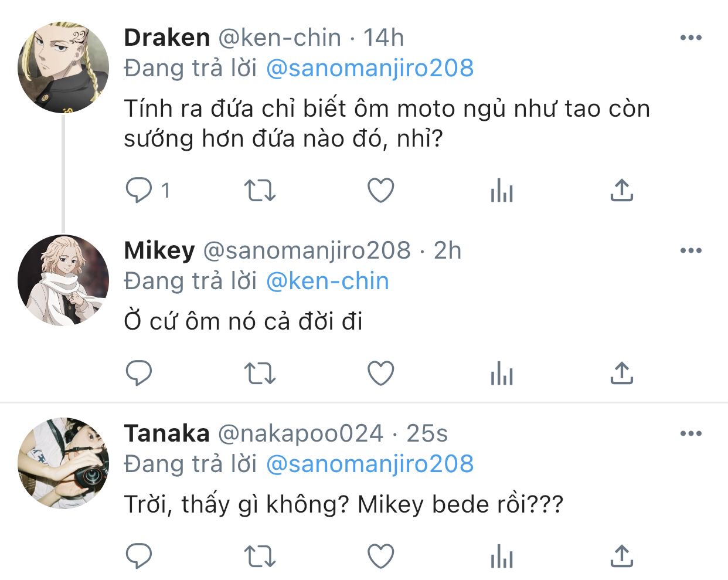Open @sanomanjiro208 mention in Draken's tweet

pyautogui.click(x=369, y=69)
